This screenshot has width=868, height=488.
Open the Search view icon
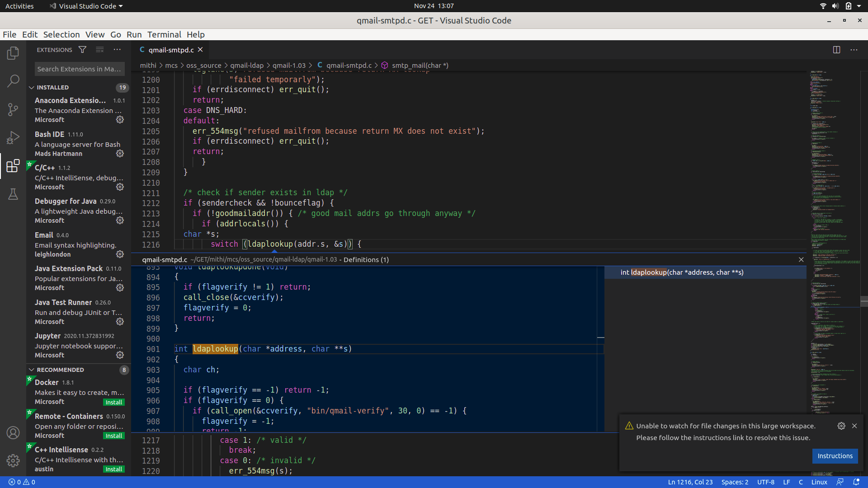[13, 81]
